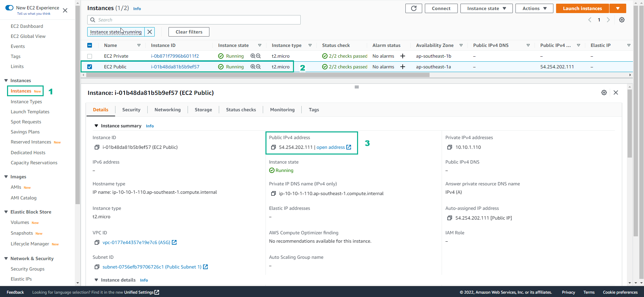The height and width of the screenshot is (297, 644).
Task: Switch to the Tags tab
Action: click(x=314, y=110)
